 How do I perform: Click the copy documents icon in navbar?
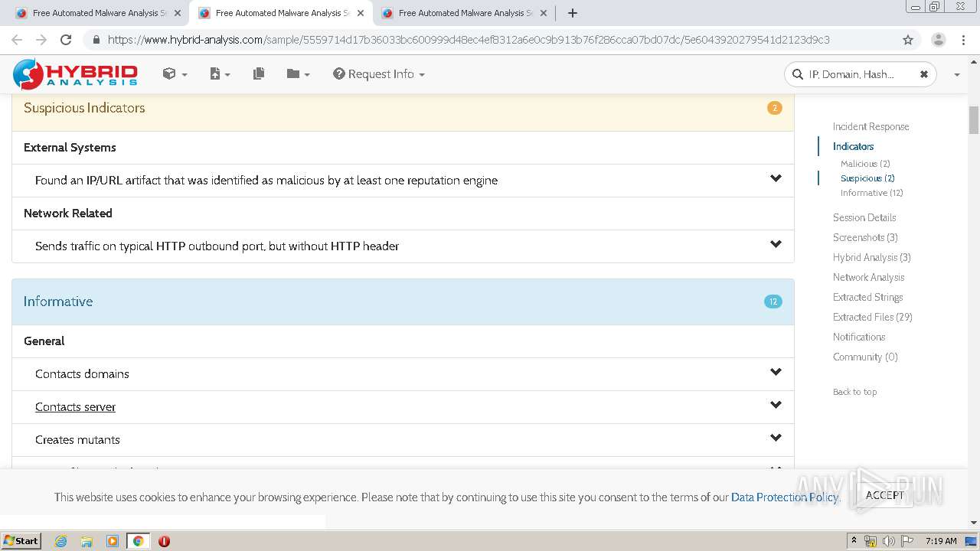click(x=259, y=73)
